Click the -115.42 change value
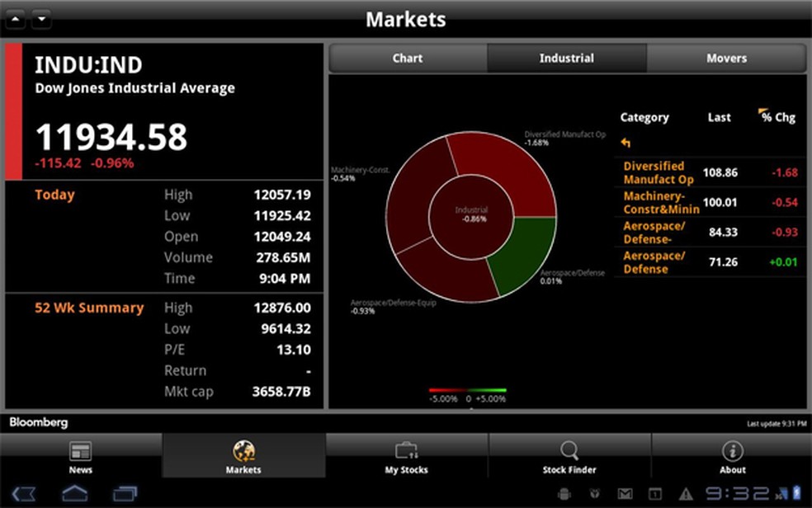The height and width of the screenshot is (508, 812). coord(58,163)
